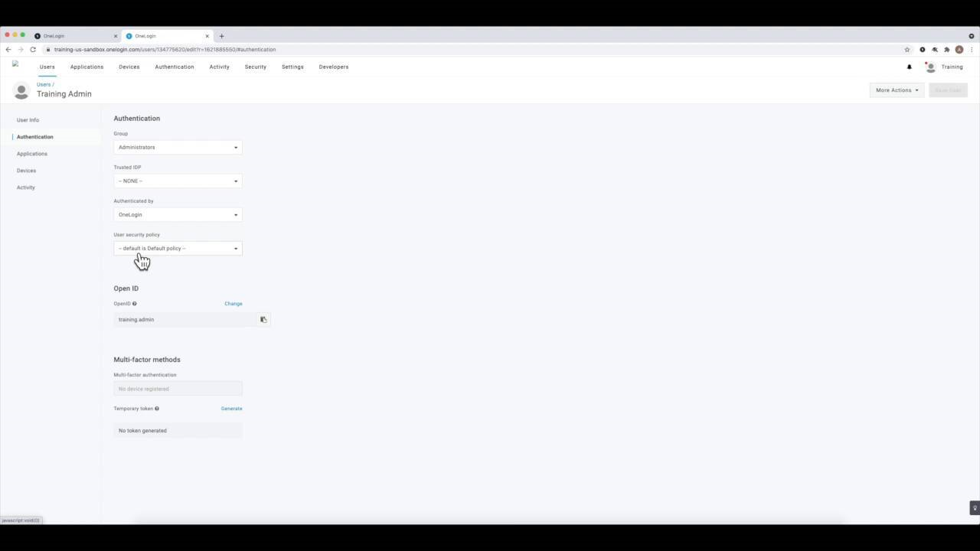This screenshot has width=980, height=551.
Task: Open the More Actions menu
Action: point(895,90)
